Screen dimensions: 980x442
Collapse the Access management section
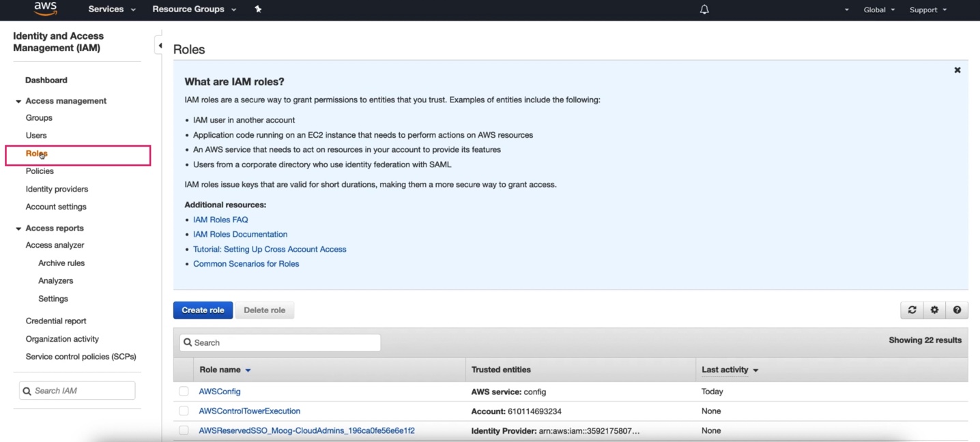pyautogui.click(x=18, y=101)
